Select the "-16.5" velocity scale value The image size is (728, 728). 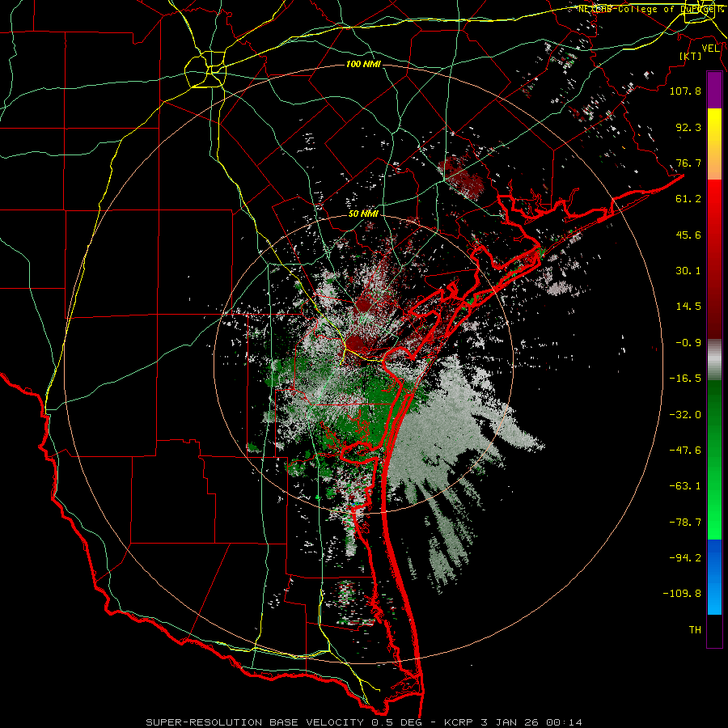[685, 379]
